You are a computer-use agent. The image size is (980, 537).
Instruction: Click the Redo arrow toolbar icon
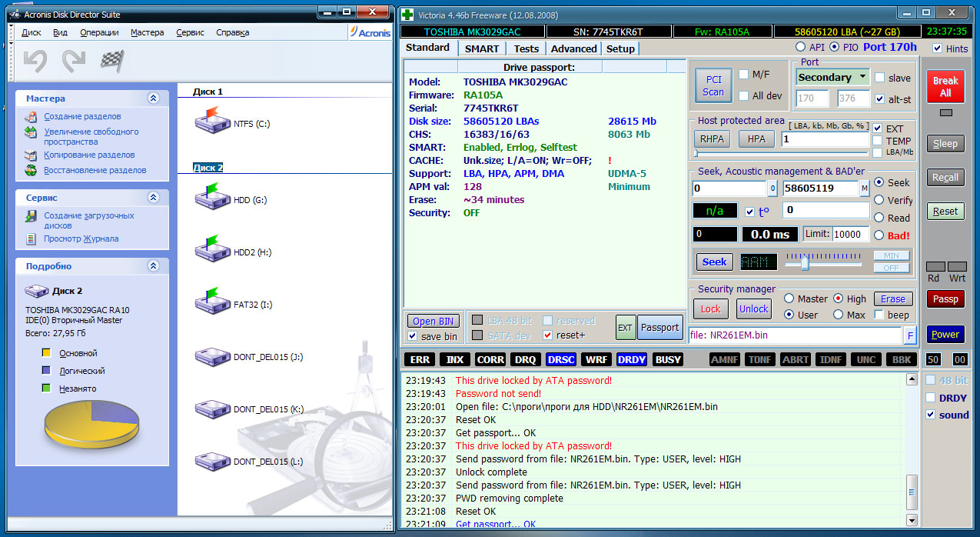(74, 62)
